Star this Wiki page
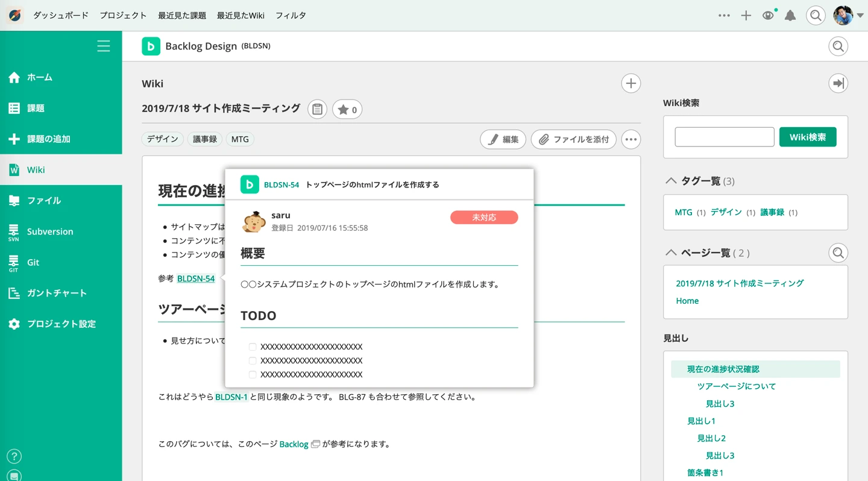Viewport: 868px width, 481px height. pos(347,110)
